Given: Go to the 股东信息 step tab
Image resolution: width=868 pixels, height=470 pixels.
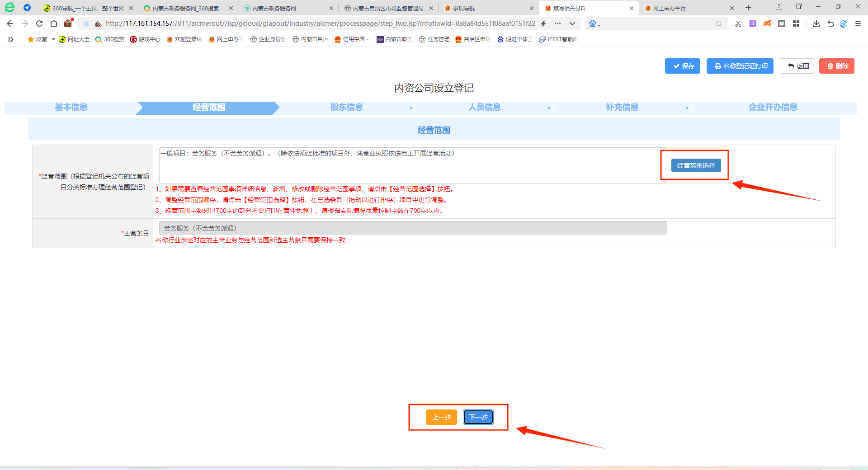Looking at the screenshot, I should (x=346, y=108).
